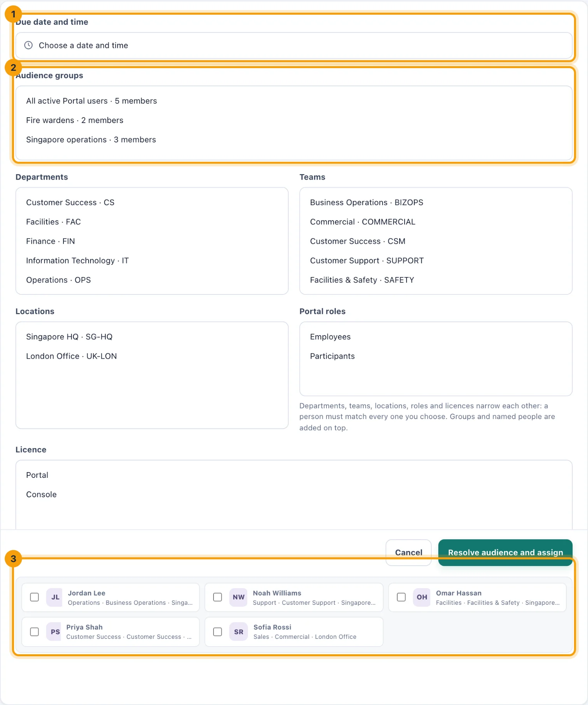Select Singapore operations audience group
The width and height of the screenshot is (588, 705).
pyautogui.click(x=91, y=140)
